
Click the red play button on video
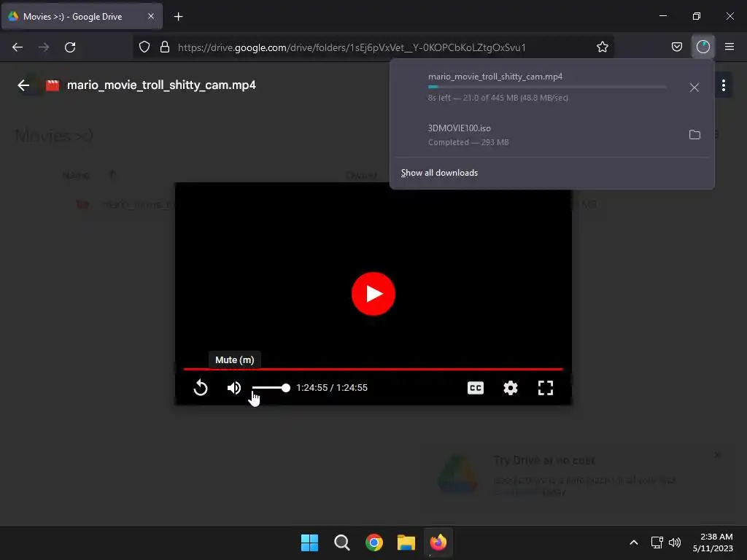coord(373,294)
